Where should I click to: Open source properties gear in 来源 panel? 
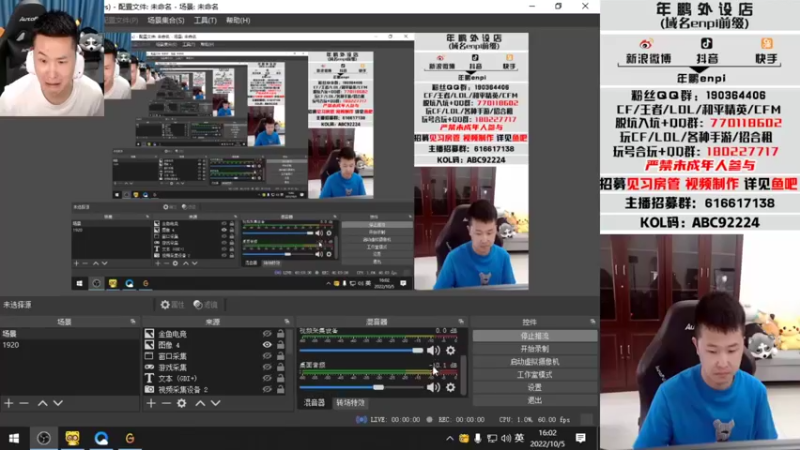tap(182, 403)
